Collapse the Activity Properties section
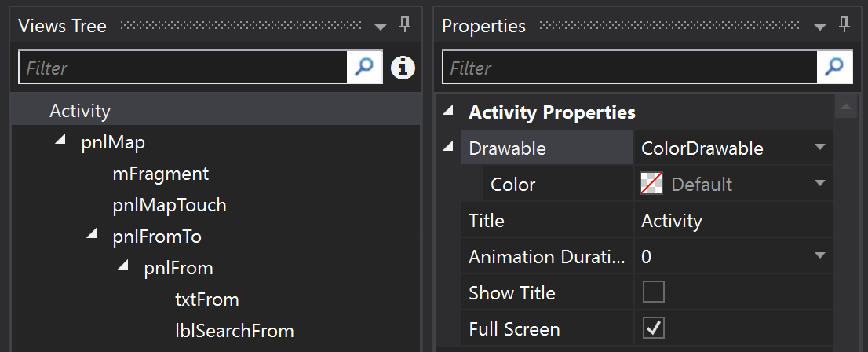This screenshot has width=868, height=352. pos(448,110)
